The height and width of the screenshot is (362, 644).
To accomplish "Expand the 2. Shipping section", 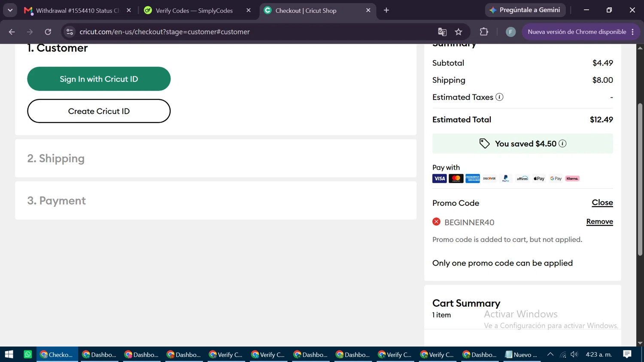I will click(216, 158).
